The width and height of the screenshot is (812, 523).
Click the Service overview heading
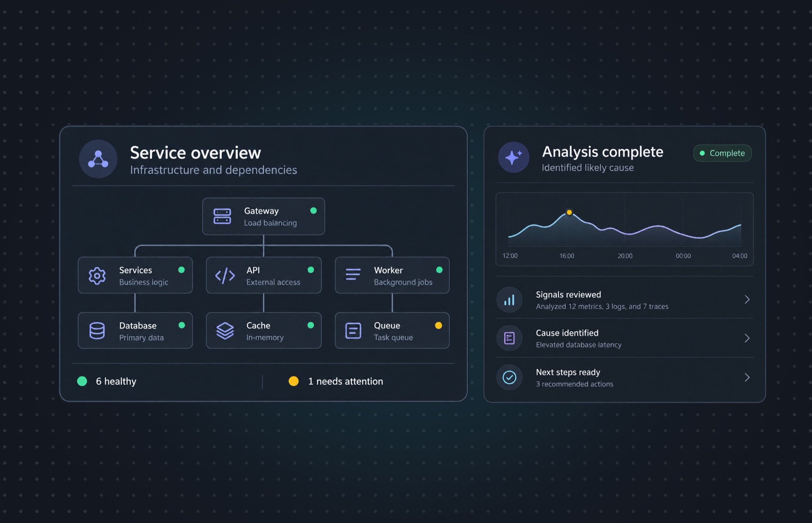[x=195, y=153]
